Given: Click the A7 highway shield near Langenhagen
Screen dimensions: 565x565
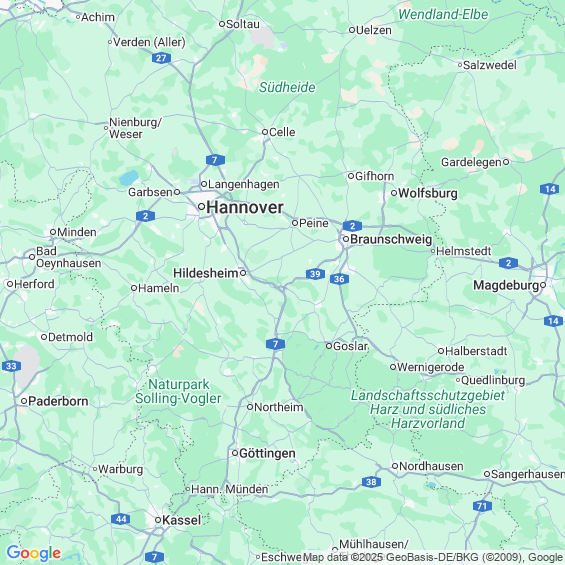Looking at the screenshot, I should [215, 160].
